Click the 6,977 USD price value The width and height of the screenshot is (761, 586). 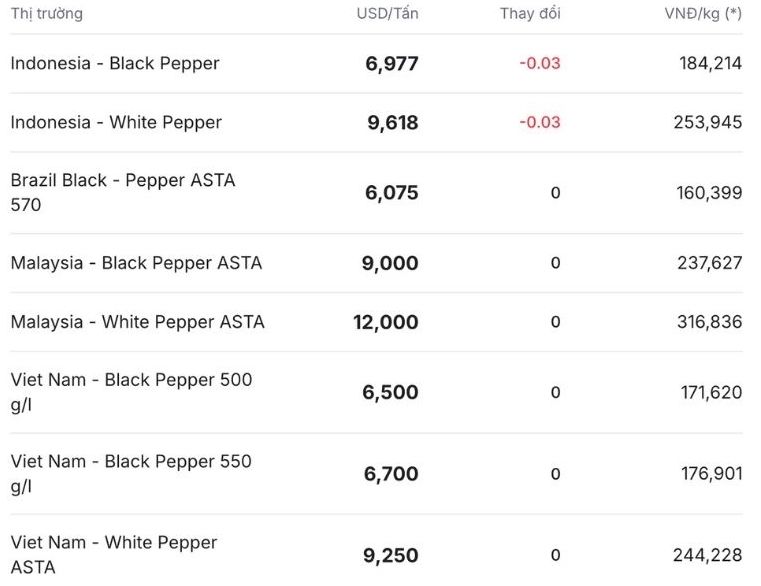(392, 64)
